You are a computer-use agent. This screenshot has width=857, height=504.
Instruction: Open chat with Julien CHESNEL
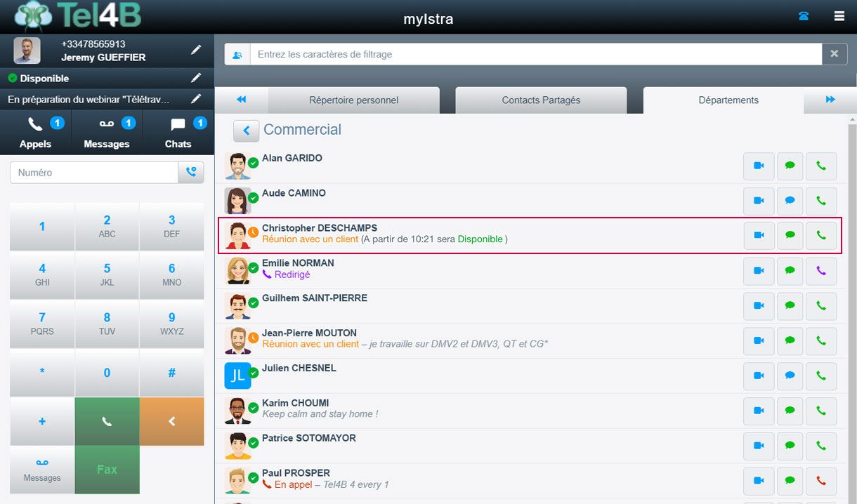pyautogui.click(x=790, y=376)
